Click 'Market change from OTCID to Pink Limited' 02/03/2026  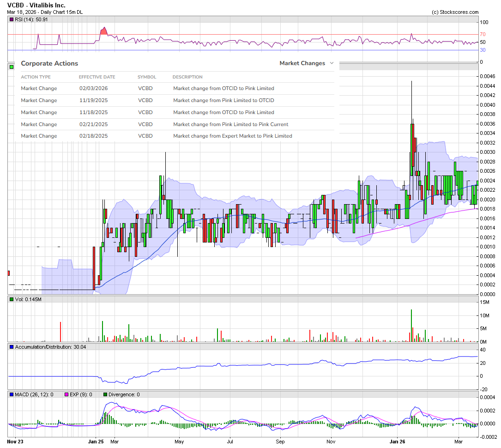tap(223, 89)
